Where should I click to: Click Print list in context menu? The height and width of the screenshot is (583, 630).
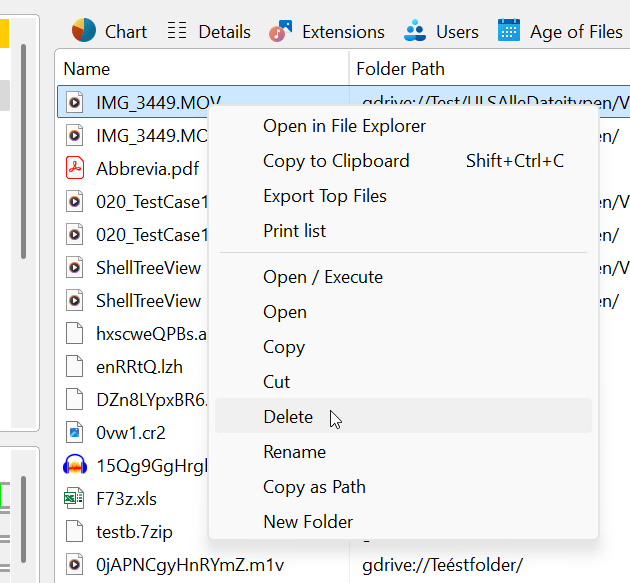pos(294,231)
